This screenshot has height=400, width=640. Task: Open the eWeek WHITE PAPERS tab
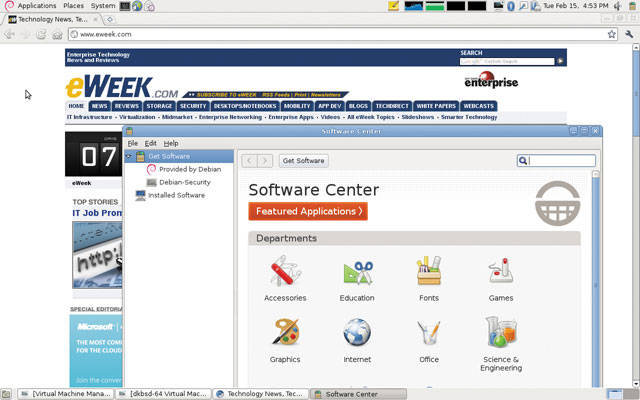(436, 106)
